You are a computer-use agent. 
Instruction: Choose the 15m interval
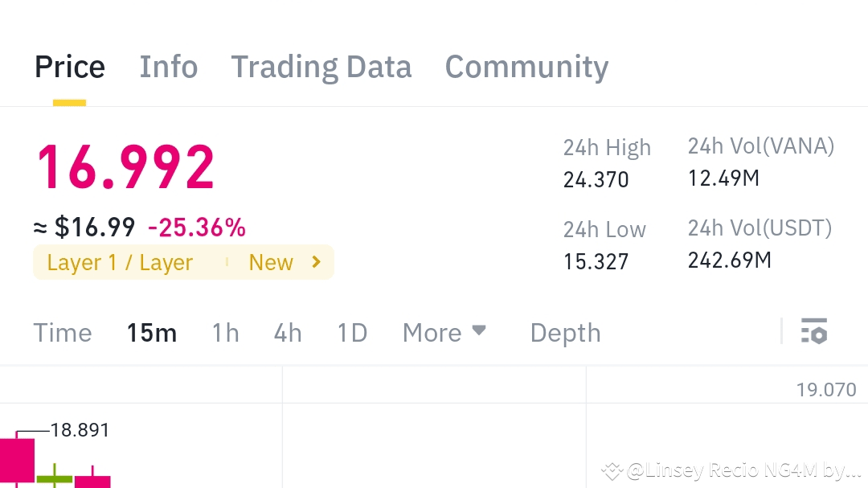click(x=152, y=333)
